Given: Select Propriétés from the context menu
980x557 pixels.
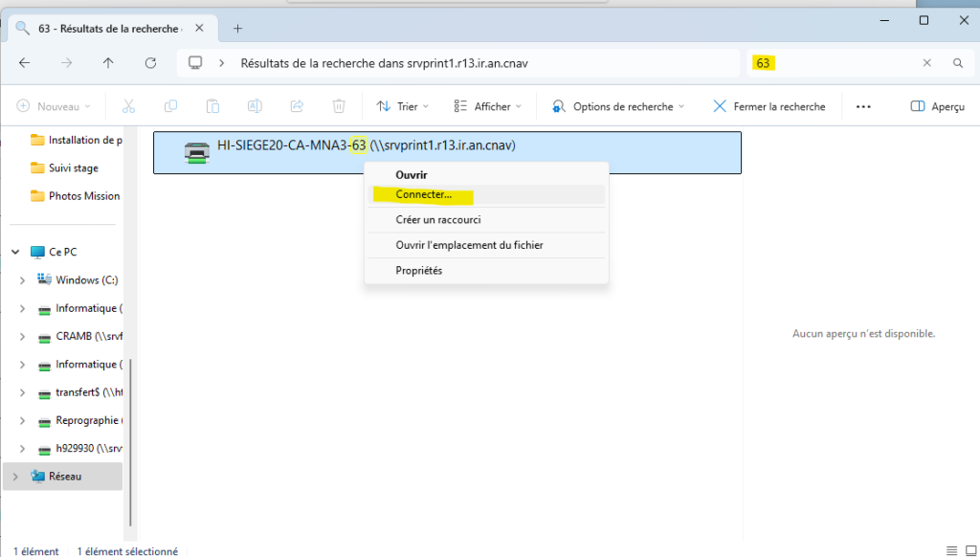Looking at the screenshot, I should [x=419, y=271].
